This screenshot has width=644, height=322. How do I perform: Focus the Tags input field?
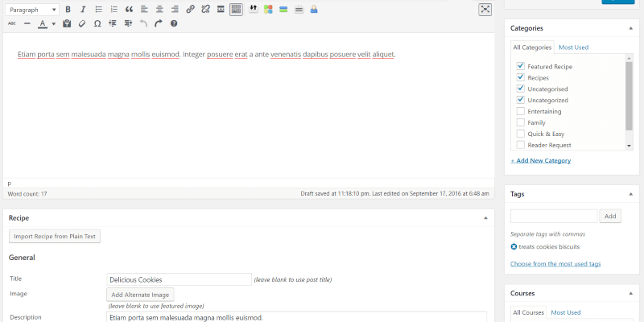tap(554, 216)
